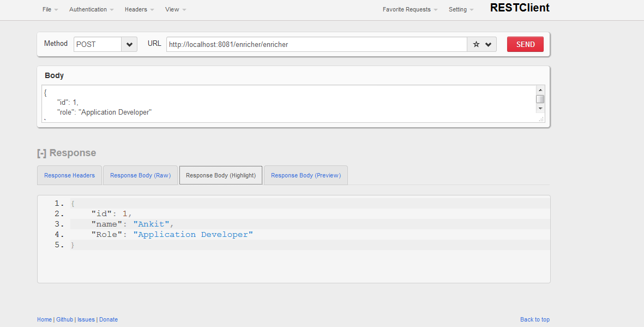Image resolution: width=644 pixels, height=327 pixels.
Task: Open the Favorite Requests dropdown
Action: click(x=410, y=9)
